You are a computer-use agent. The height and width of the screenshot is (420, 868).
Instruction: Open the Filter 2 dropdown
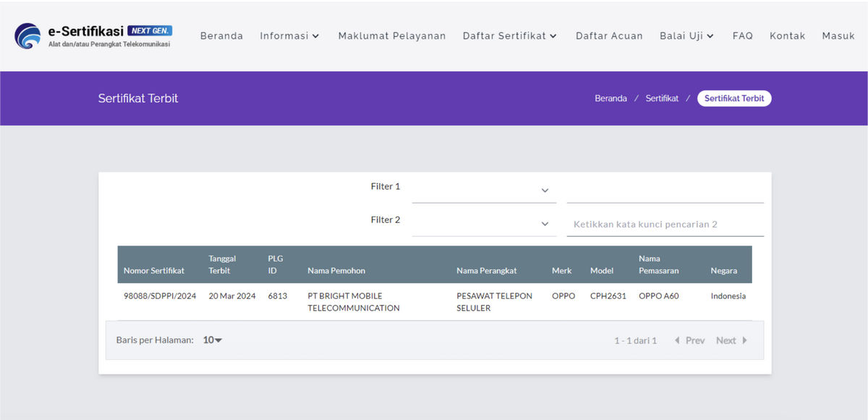483,224
